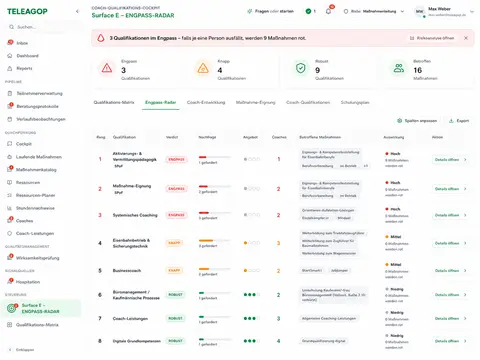Open Laufende Maßnahmen icon in sidebar
Viewport: 480px width, 360px height.
pos(9,157)
